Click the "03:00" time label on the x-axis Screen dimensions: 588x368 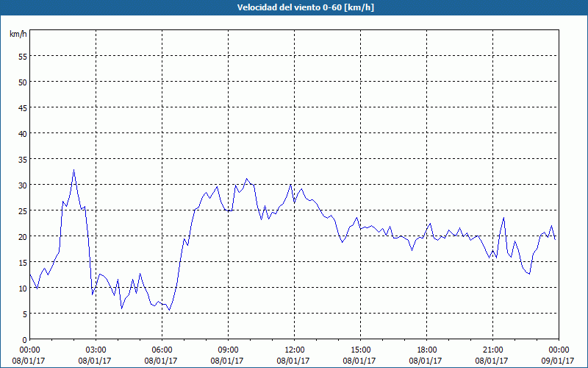click(96, 350)
